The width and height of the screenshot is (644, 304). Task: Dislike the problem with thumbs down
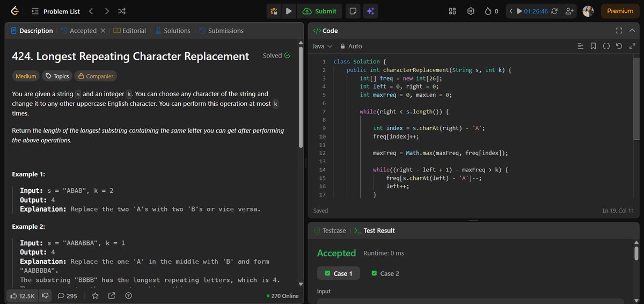[x=46, y=295]
